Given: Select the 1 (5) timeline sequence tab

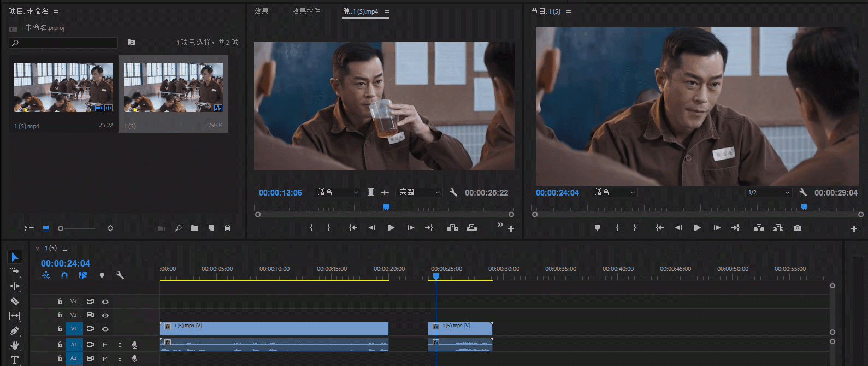Looking at the screenshot, I should click(51, 248).
